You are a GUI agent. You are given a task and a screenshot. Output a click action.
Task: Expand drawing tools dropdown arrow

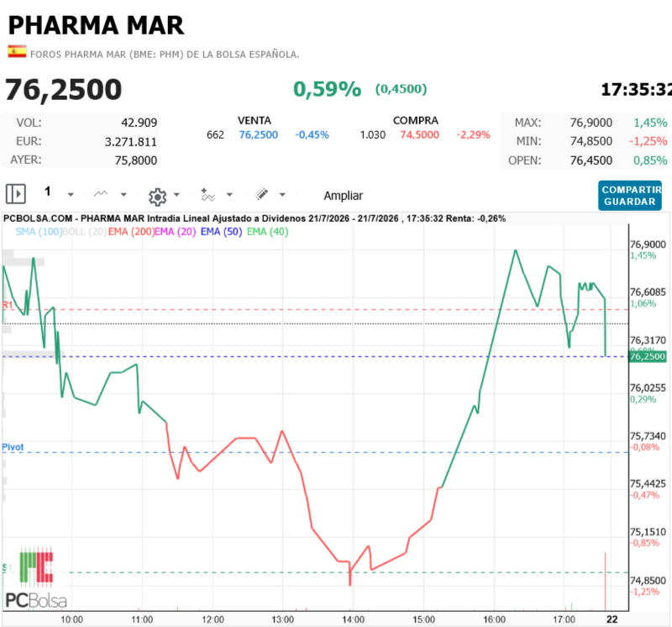(282, 195)
